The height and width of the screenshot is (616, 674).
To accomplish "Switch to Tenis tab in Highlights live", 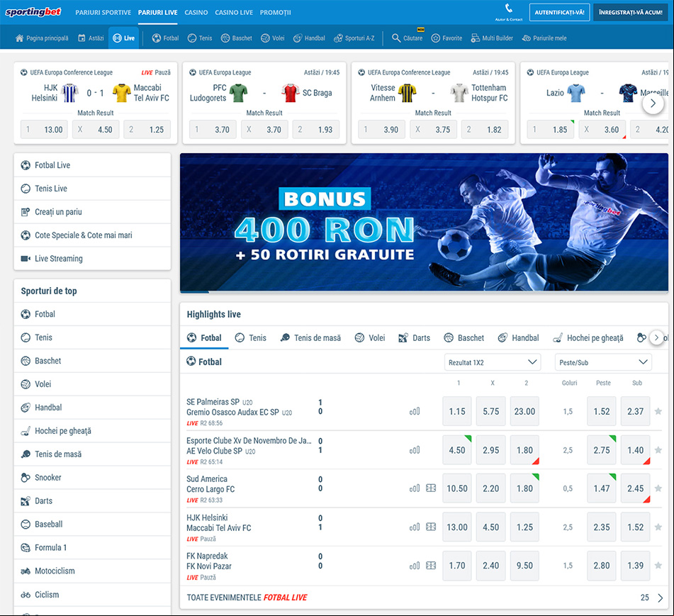I will coord(251,338).
